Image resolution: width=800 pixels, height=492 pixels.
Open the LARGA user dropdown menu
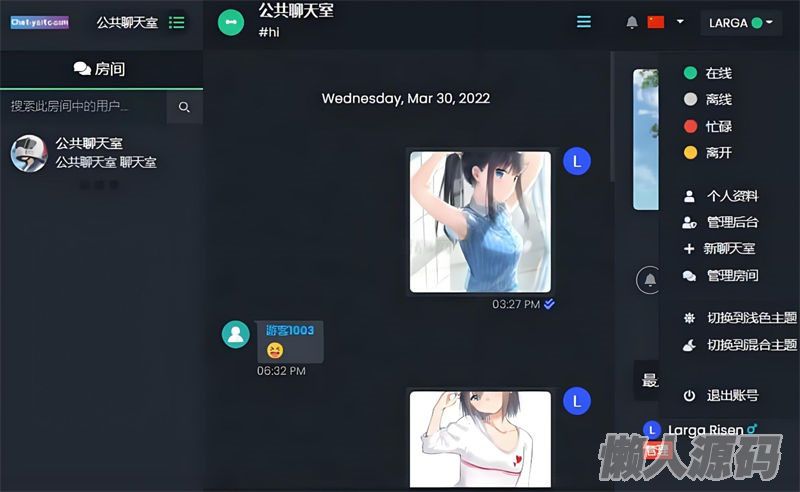(741, 23)
